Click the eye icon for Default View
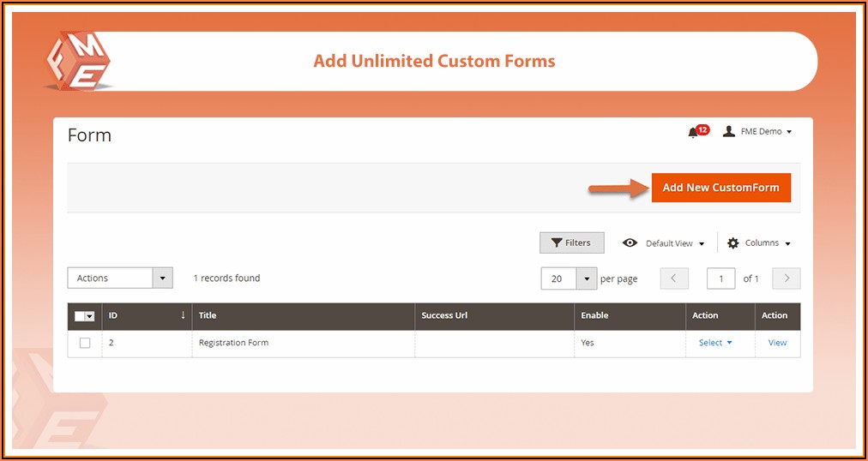 630,243
